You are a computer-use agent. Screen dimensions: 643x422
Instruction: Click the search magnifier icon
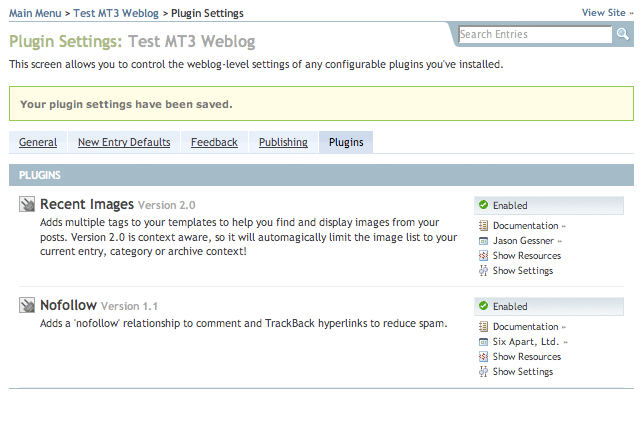click(622, 35)
